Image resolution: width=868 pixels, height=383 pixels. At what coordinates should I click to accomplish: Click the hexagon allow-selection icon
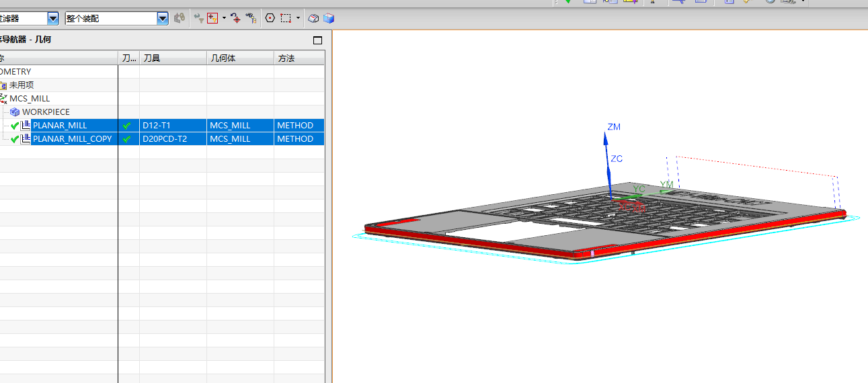pyautogui.click(x=270, y=18)
